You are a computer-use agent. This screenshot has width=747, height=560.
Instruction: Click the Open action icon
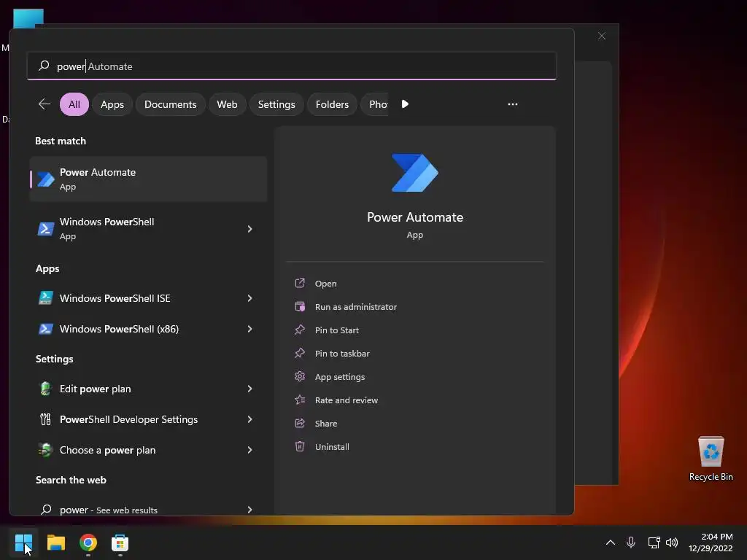pos(300,284)
